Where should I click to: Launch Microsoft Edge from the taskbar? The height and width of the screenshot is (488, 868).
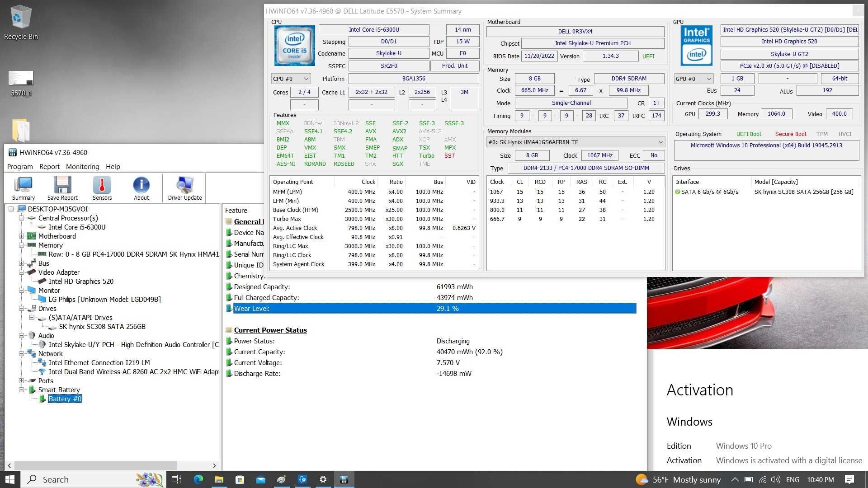[x=198, y=479]
